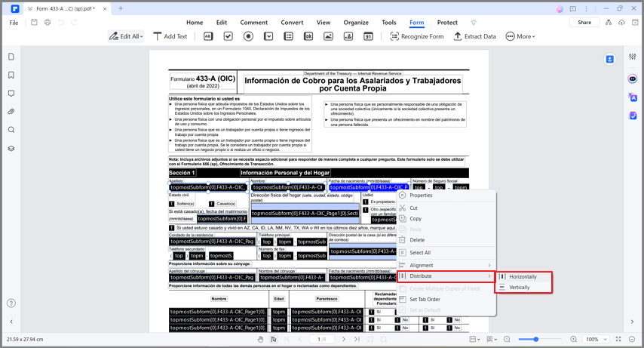Add an OK push button form control
This screenshot has width=644, height=348.
(308, 36)
